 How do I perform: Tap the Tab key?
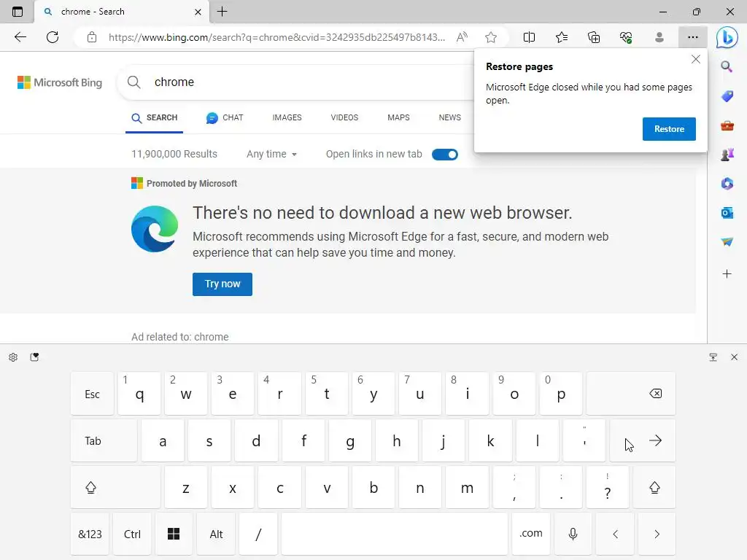click(x=104, y=441)
